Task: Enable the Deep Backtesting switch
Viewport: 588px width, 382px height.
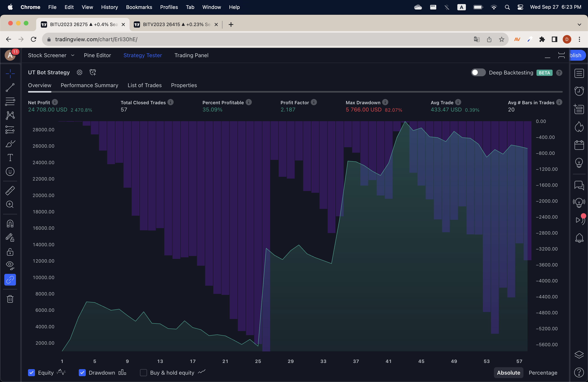Action: [478, 73]
